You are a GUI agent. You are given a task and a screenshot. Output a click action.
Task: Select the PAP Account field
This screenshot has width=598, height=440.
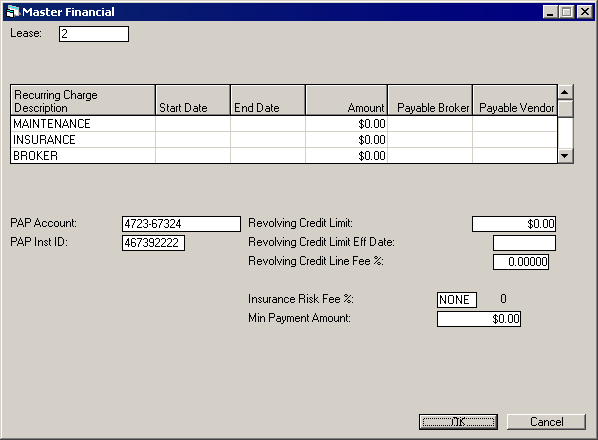181,224
